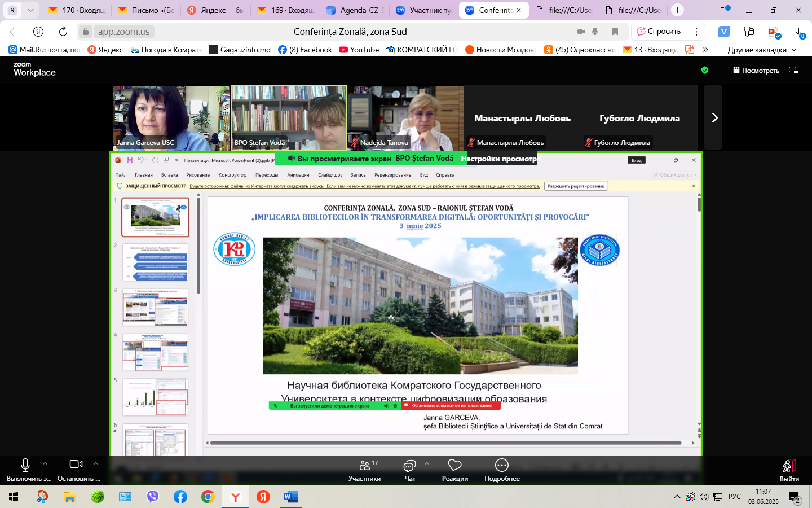Click Zoom encryption shield icon
812x508 pixels.
pos(704,70)
